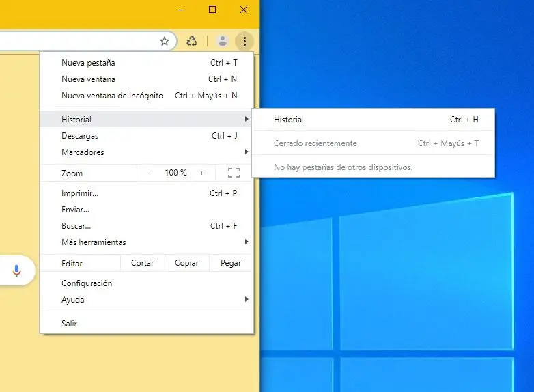
Task: Maximize the Chrome window
Action: (212, 10)
